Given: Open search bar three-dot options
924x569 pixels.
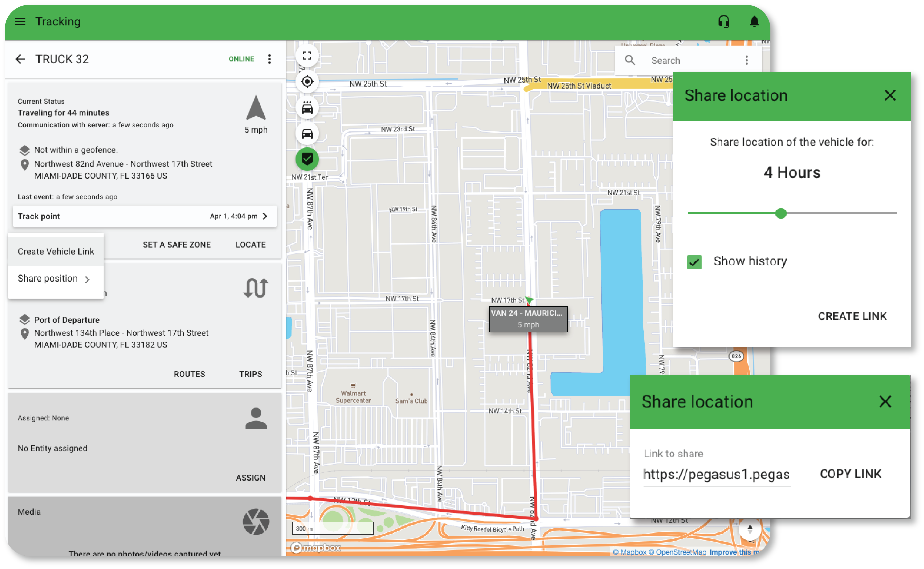Looking at the screenshot, I should coord(746,60).
